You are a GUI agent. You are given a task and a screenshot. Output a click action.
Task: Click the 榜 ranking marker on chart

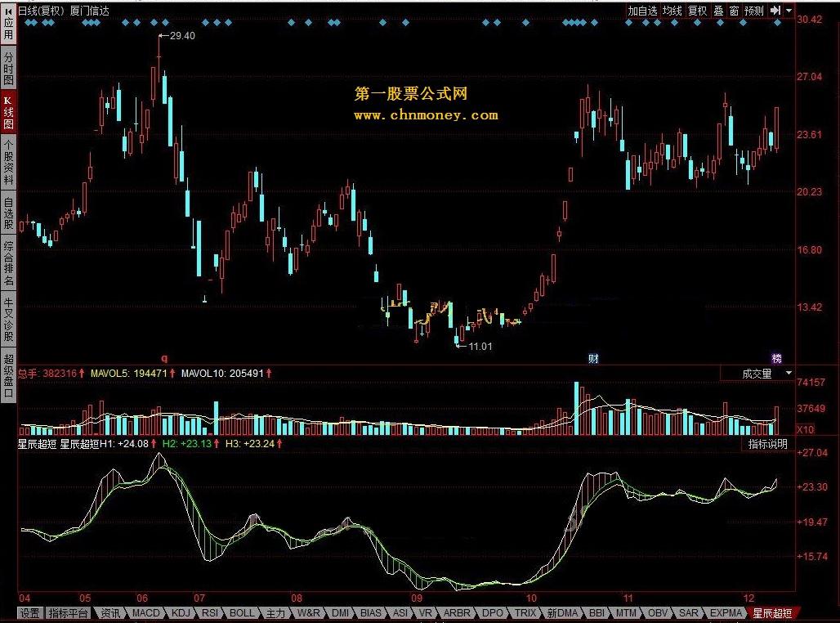tap(776, 359)
